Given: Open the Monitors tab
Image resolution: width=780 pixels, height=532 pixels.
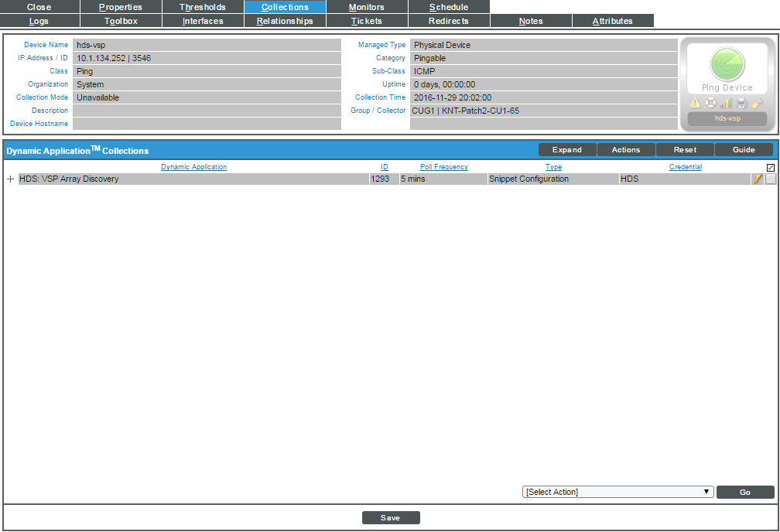Looking at the screenshot, I should [x=367, y=7].
